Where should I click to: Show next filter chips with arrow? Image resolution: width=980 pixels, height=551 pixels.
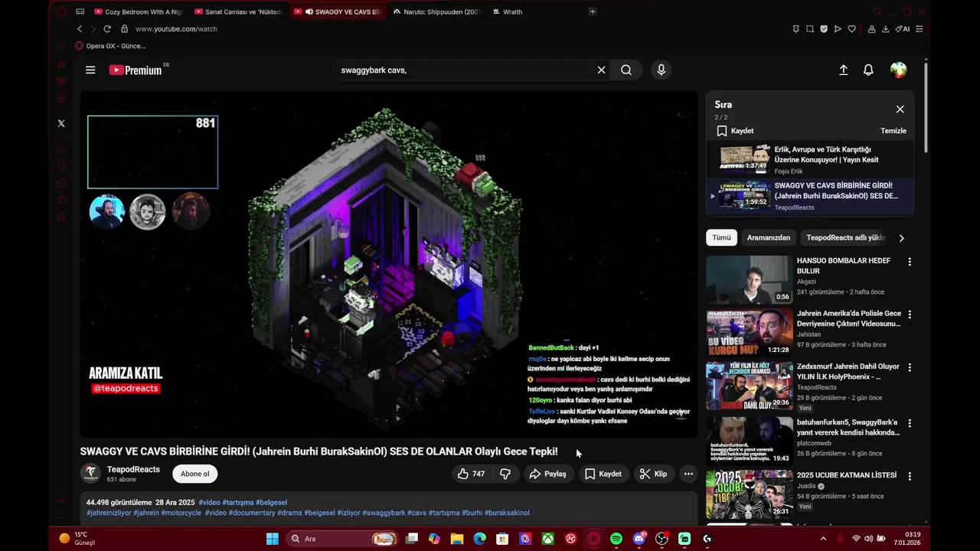(901, 238)
